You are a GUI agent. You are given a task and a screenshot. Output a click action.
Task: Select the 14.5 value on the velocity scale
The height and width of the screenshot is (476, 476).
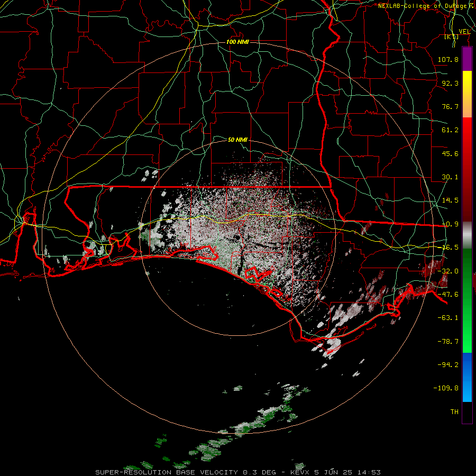450,200
